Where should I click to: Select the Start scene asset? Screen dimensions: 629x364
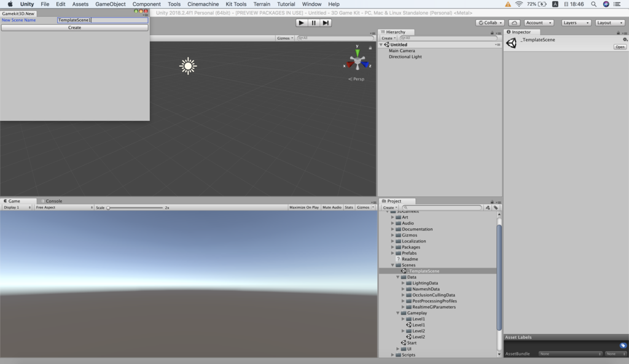click(x=408, y=343)
